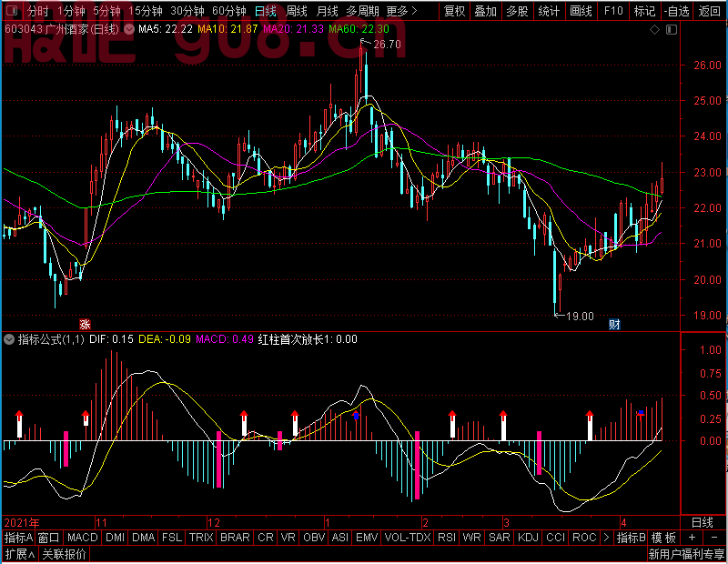Select the MACD indicator tab
Screen dimensions: 728x564
tap(83, 538)
